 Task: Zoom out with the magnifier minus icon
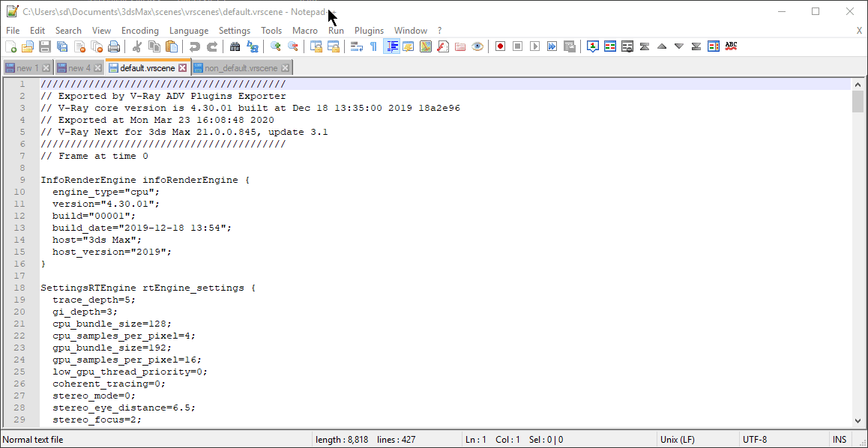[293, 46]
